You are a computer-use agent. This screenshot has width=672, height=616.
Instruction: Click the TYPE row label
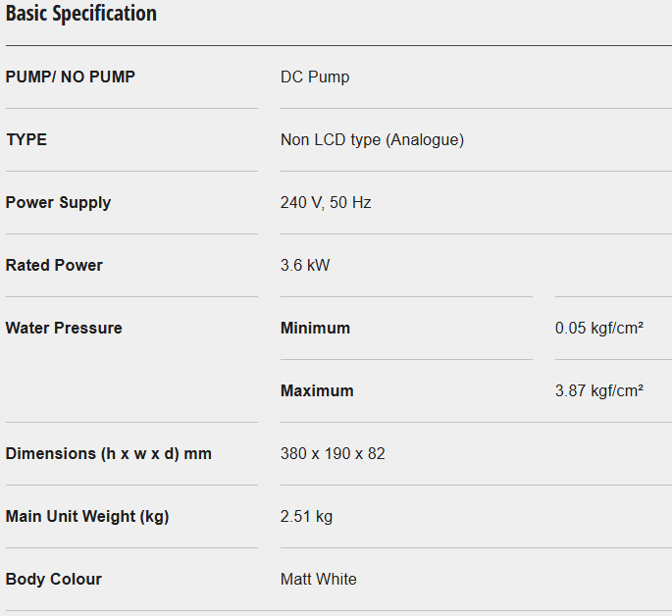point(26,139)
